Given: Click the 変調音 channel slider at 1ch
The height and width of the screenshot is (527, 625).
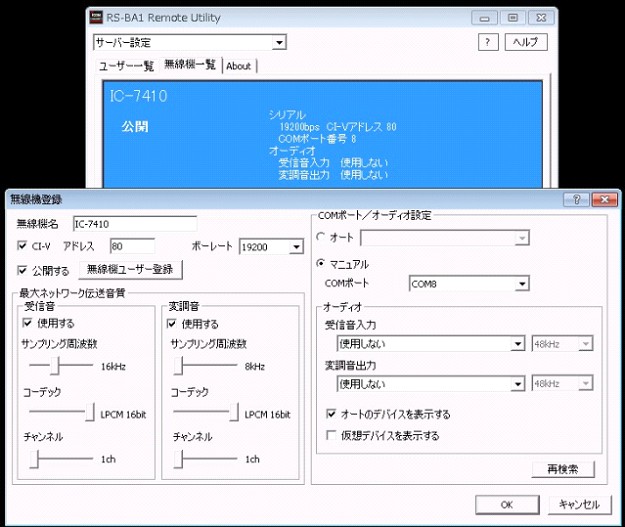Looking at the screenshot, I should tap(179, 458).
